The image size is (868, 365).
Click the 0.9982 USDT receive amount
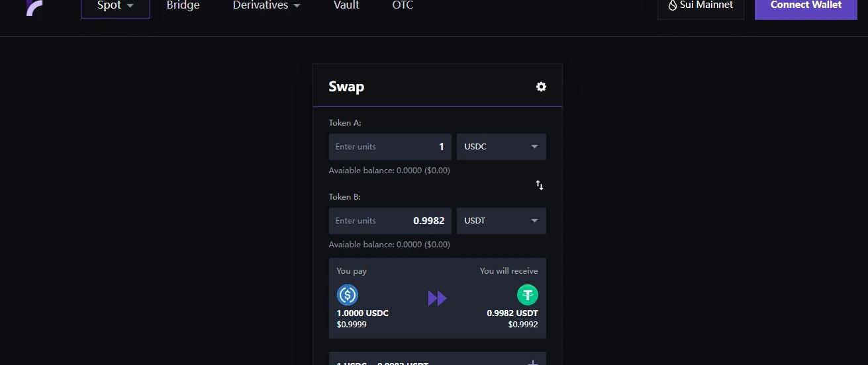tap(512, 313)
